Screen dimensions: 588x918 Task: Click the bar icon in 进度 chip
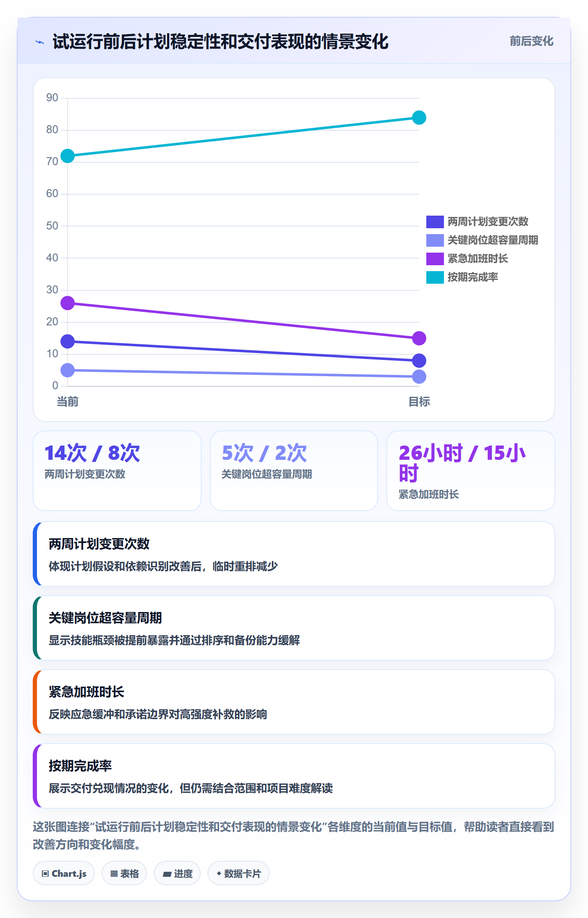[x=167, y=874]
